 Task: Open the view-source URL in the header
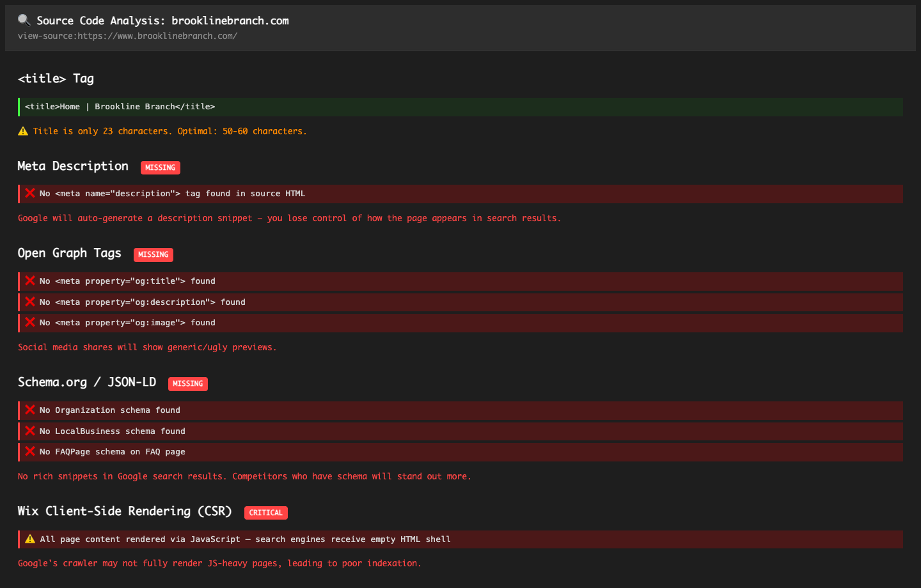128,36
